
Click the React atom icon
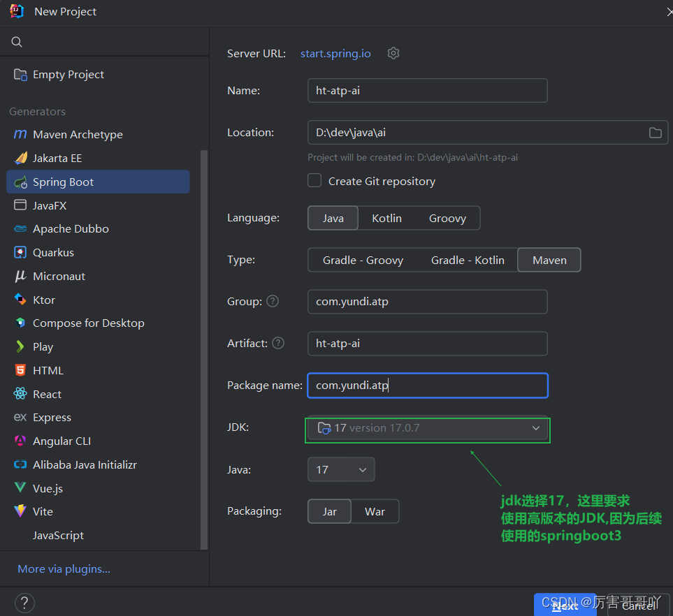[20, 393]
